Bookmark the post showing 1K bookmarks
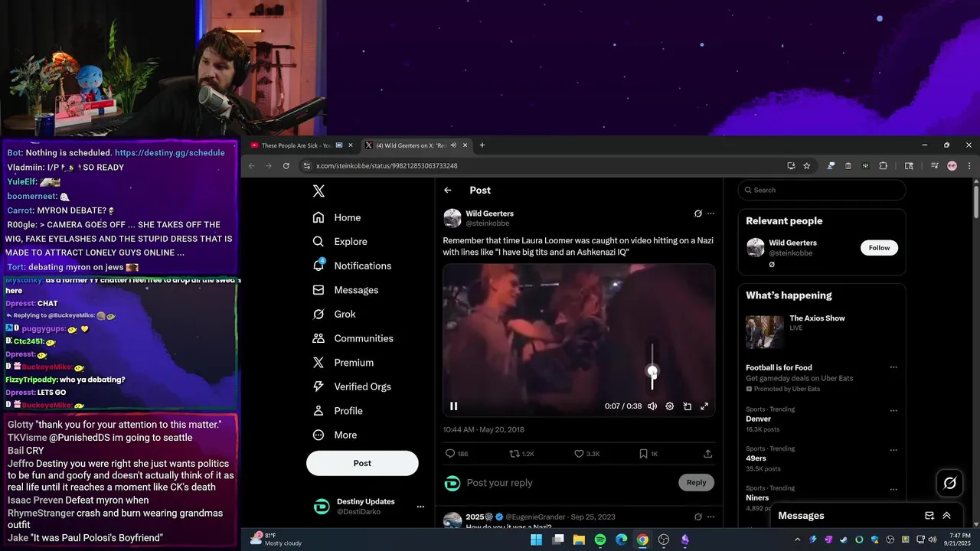Viewport: 980px width, 551px height. (644, 454)
